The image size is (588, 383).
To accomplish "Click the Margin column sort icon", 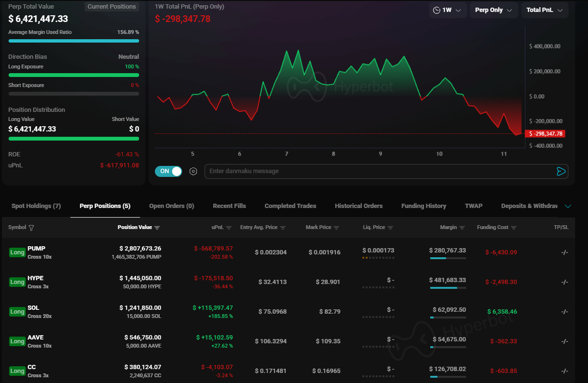I will pyautogui.click(x=462, y=228).
